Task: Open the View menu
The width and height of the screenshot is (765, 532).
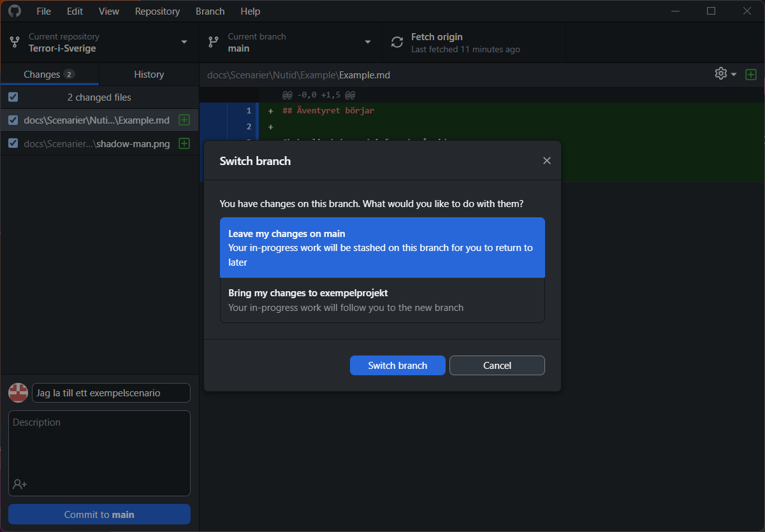Action: (x=109, y=11)
